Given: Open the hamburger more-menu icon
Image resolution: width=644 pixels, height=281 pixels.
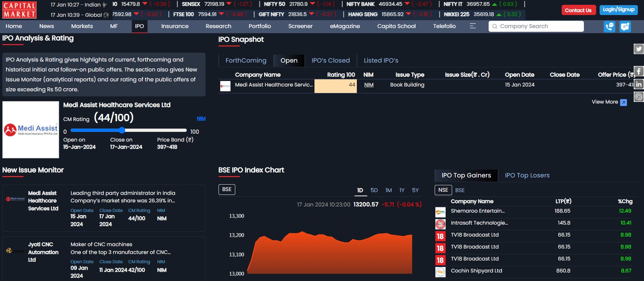Looking at the screenshot, I should (x=473, y=26).
